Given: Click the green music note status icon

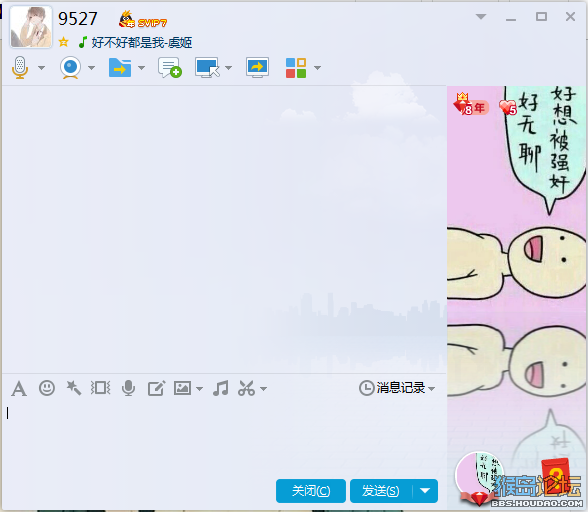Looking at the screenshot, I should coord(83,42).
